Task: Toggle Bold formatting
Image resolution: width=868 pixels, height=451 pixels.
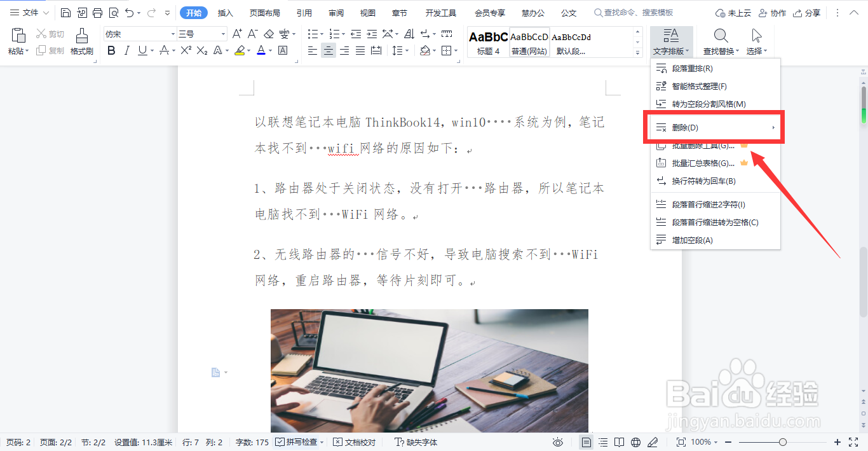Action: [x=111, y=51]
